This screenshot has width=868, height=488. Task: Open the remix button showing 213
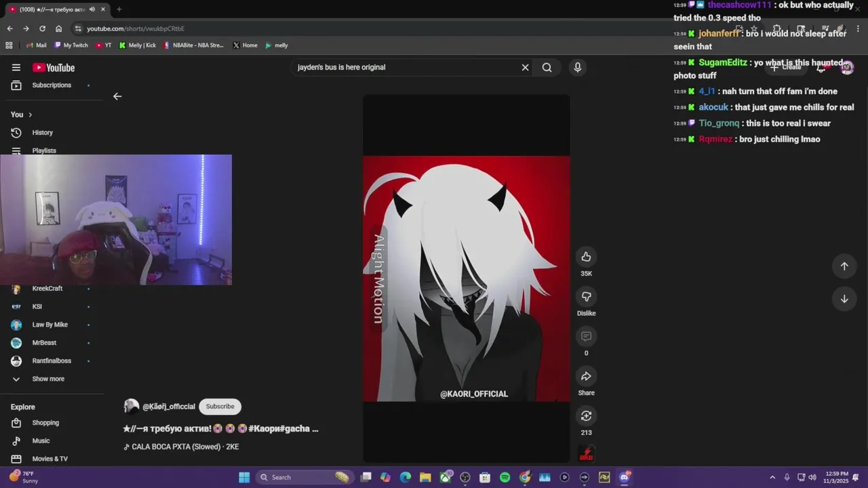pos(587,415)
